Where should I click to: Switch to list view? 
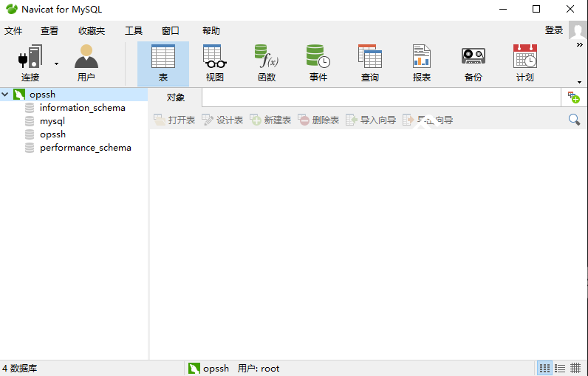click(560, 369)
